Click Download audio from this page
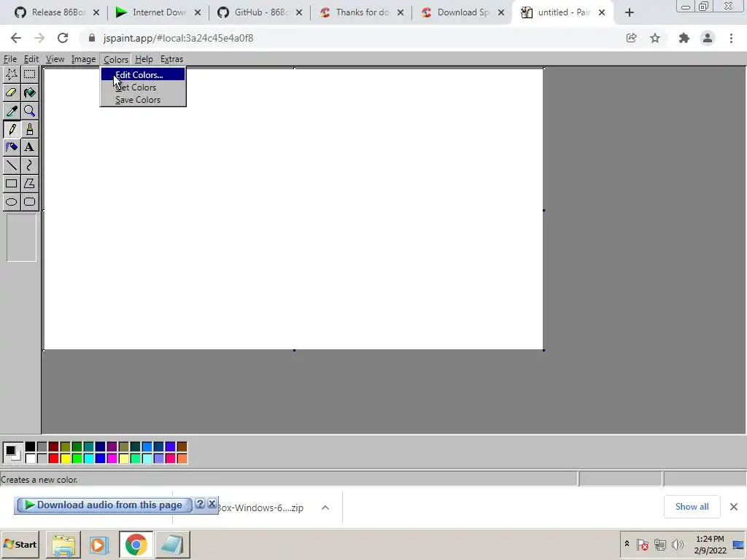 [104, 505]
